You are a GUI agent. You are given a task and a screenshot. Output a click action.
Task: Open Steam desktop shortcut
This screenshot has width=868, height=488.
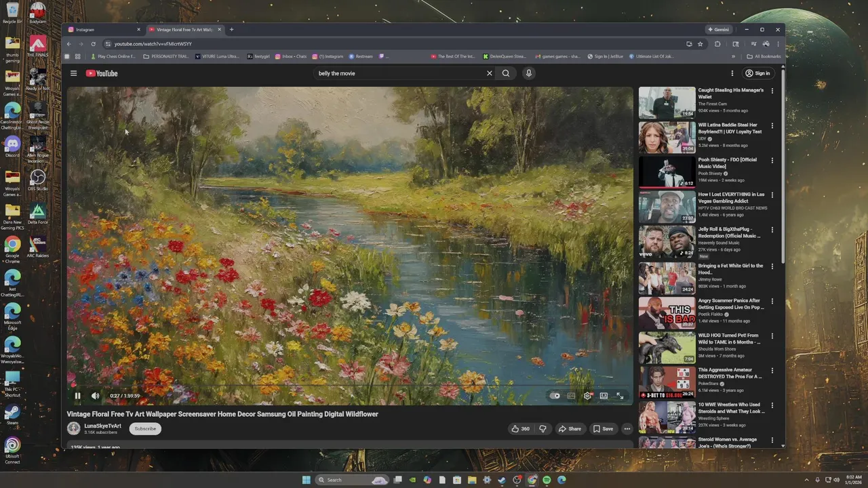click(12, 414)
